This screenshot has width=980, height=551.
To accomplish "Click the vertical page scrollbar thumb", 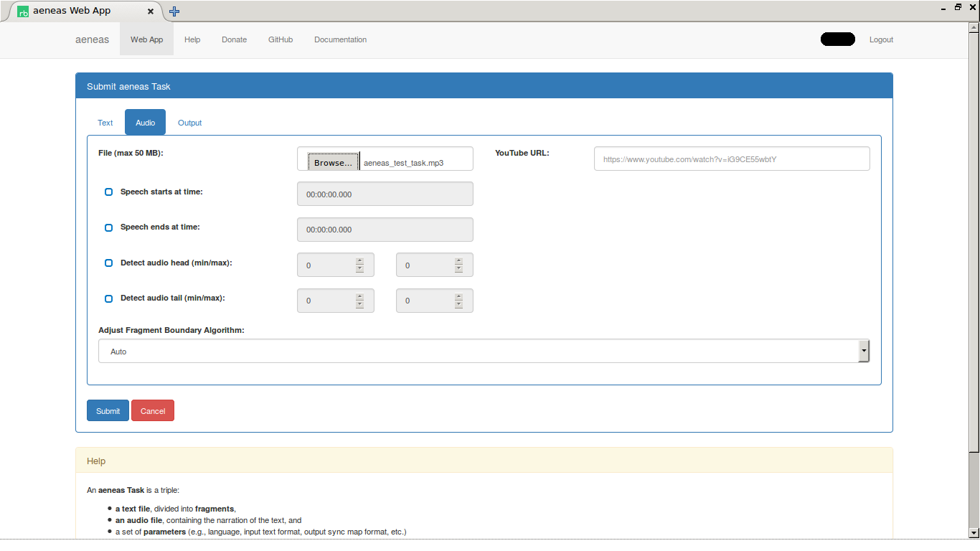I will coord(974,242).
